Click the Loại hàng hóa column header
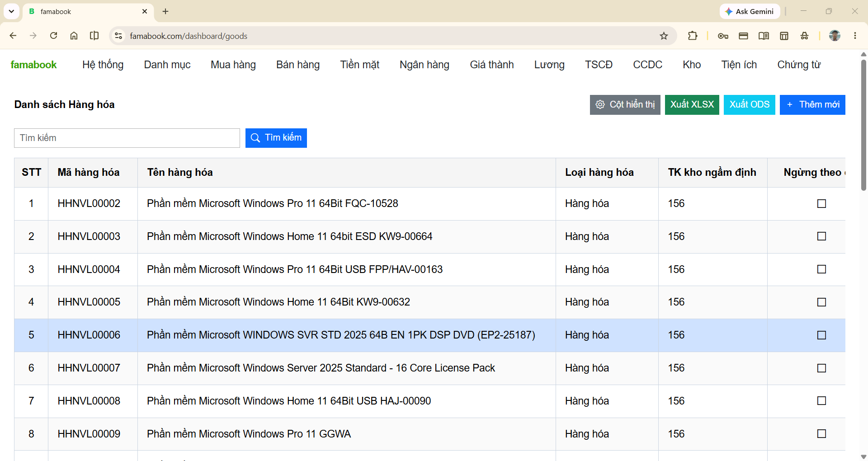The image size is (868, 461). coord(599,172)
